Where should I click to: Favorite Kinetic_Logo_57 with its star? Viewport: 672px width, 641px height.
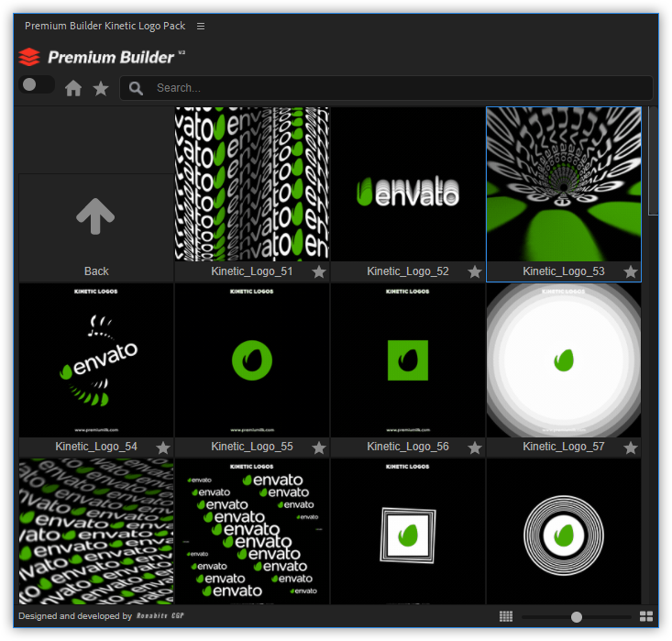pos(631,448)
